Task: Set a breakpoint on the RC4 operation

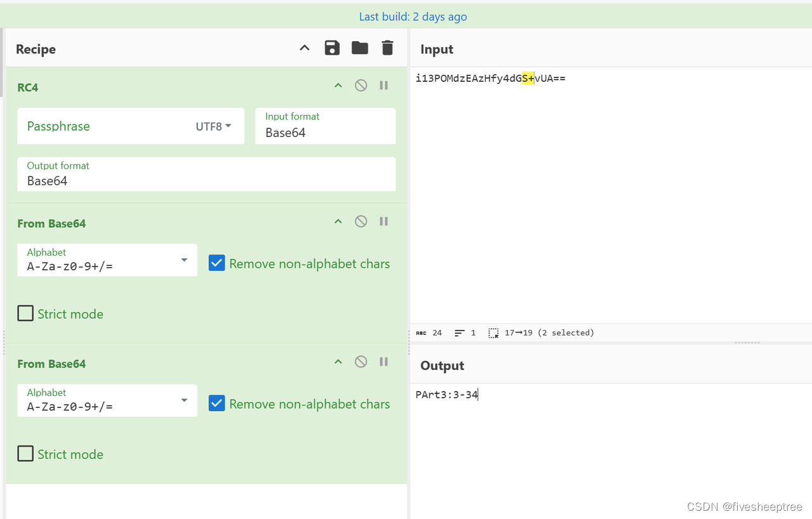Action: click(x=383, y=85)
